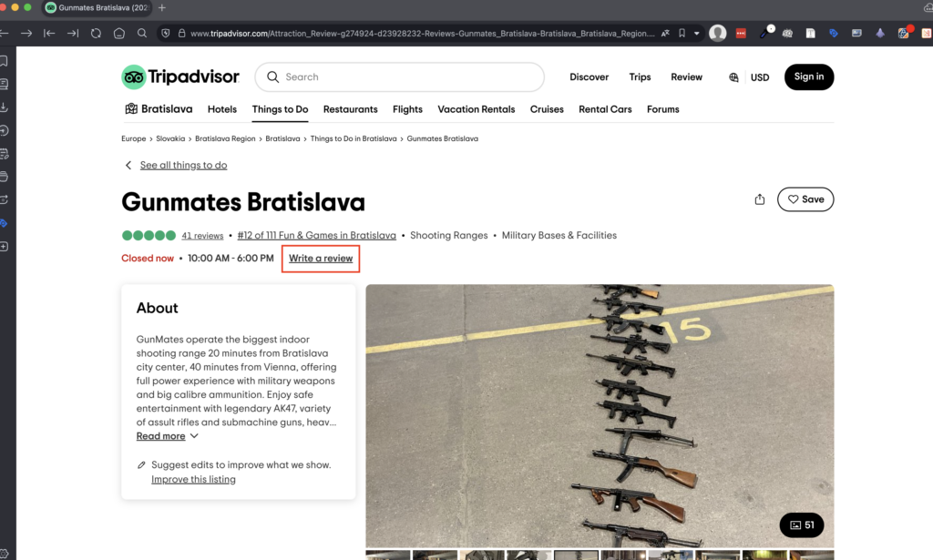This screenshot has height=560, width=933.
Task: Click Review in the header
Action: pyautogui.click(x=687, y=77)
